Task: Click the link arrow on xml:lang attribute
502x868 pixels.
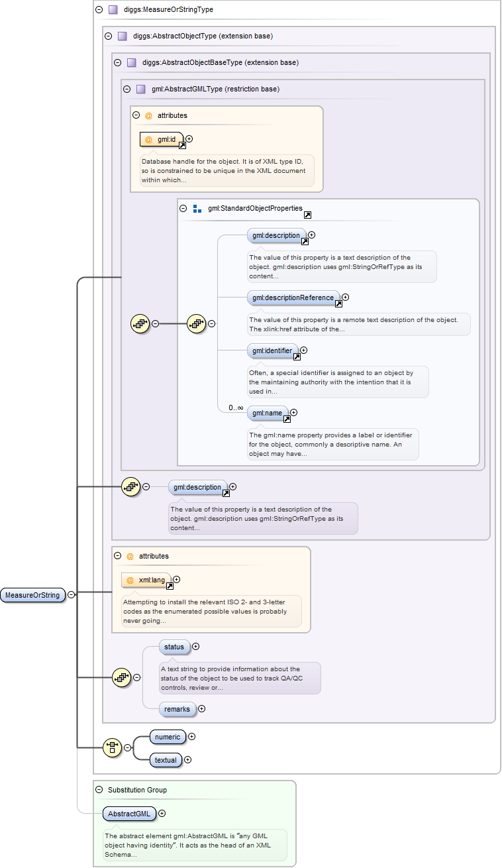Action: [x=170, y=586]
